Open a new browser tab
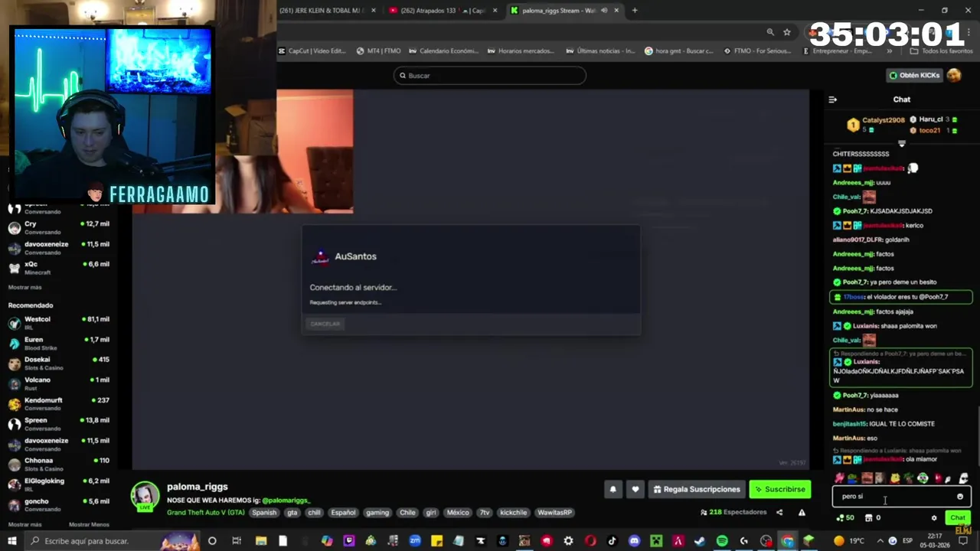Screen dimensions: 980x551 (635, 11)
